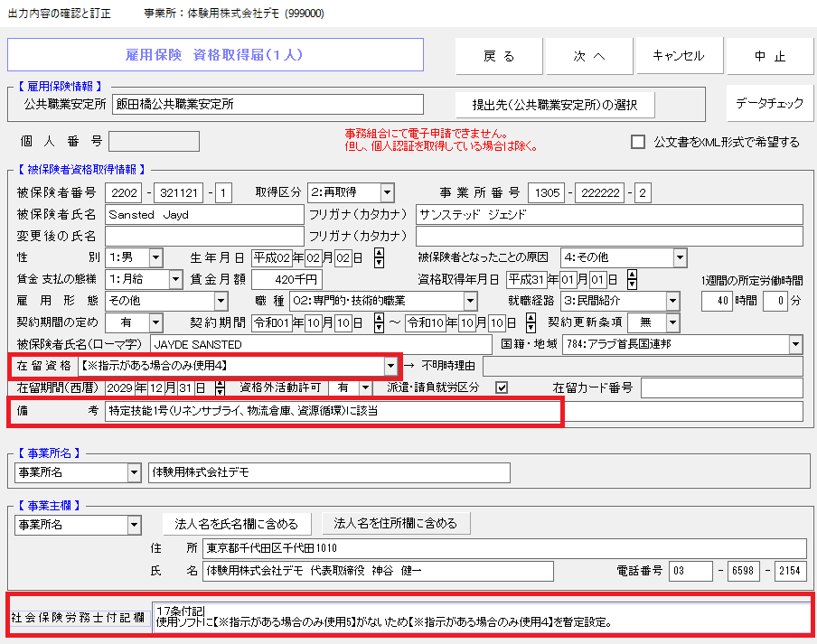Toggle the 派遣・請負就労区分 checkbox

[502, 387]
